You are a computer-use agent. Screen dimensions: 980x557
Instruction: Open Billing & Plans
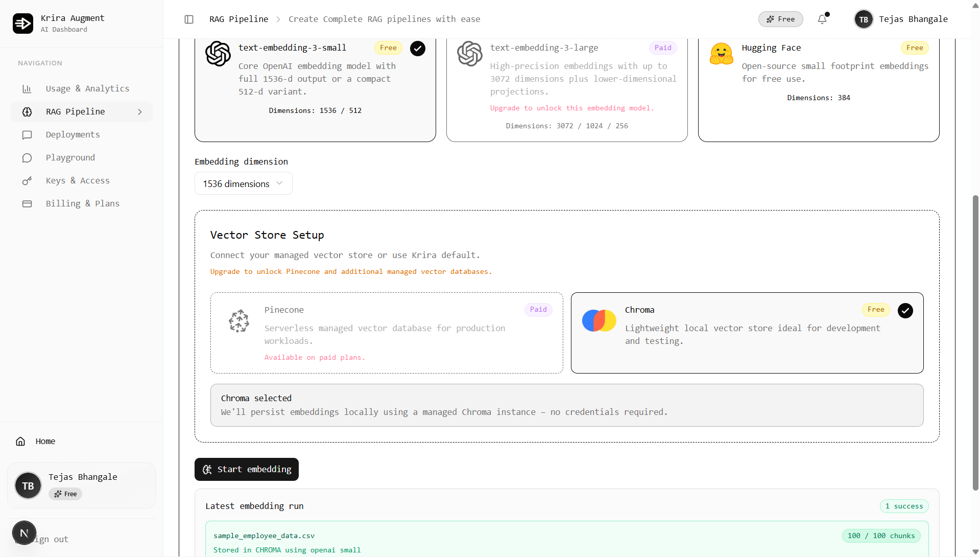coord(82,204)
